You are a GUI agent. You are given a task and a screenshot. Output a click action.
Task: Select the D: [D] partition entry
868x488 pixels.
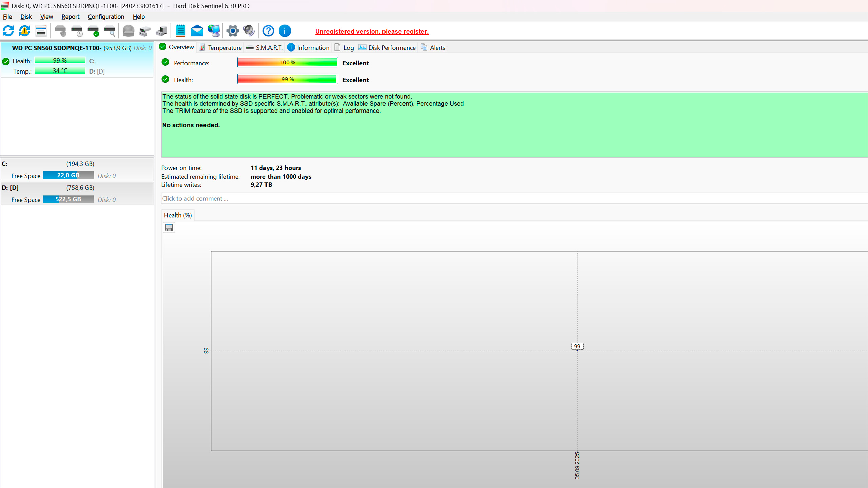pyautogui.click(x=77, y=194)
